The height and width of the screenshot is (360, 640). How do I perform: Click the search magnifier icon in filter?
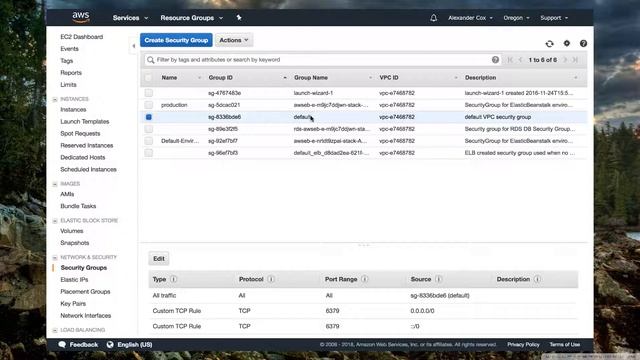click(151, 60)
